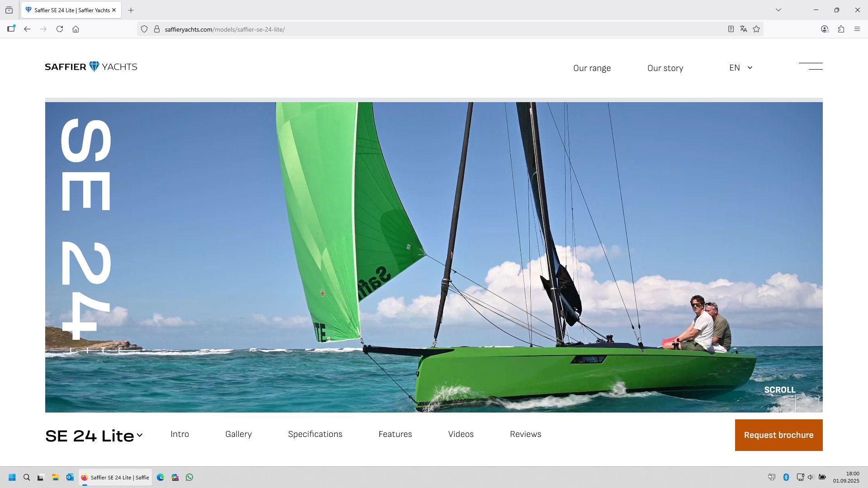
Task: Click the Saffier Yachts diamond logo
Action: (91, 67)
